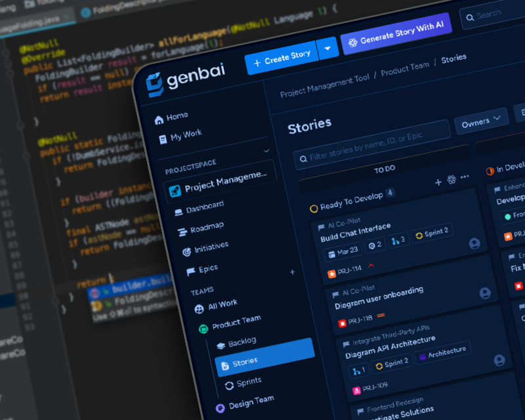Click the plus icon in Ready To Develop
This screenshot has width=525, height=420.
point(438,182)
